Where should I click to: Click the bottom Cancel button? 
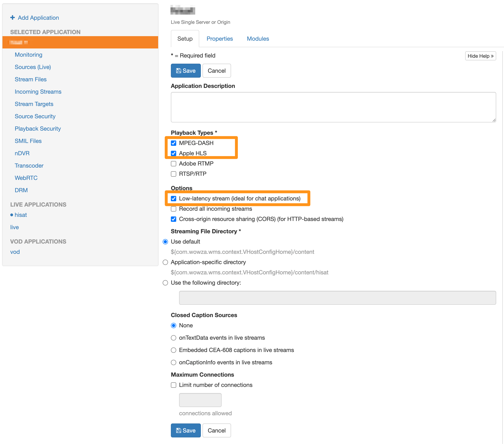point(216,430)
